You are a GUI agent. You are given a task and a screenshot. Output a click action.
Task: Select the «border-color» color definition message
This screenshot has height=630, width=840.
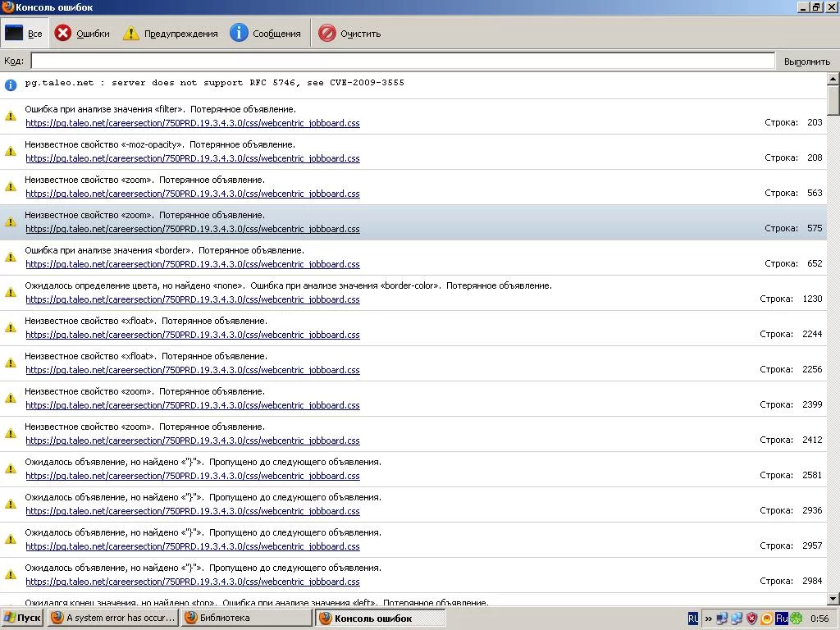[x=288, y=286]
